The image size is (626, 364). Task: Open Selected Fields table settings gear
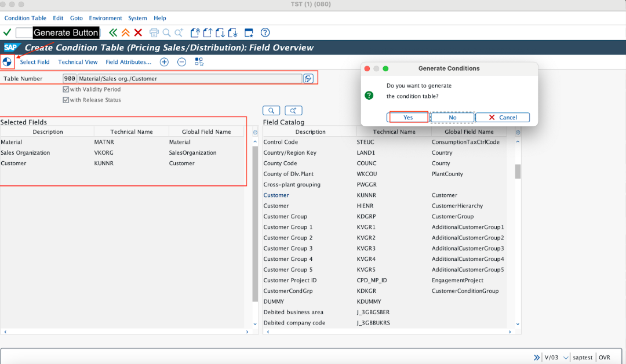[255, 132]
